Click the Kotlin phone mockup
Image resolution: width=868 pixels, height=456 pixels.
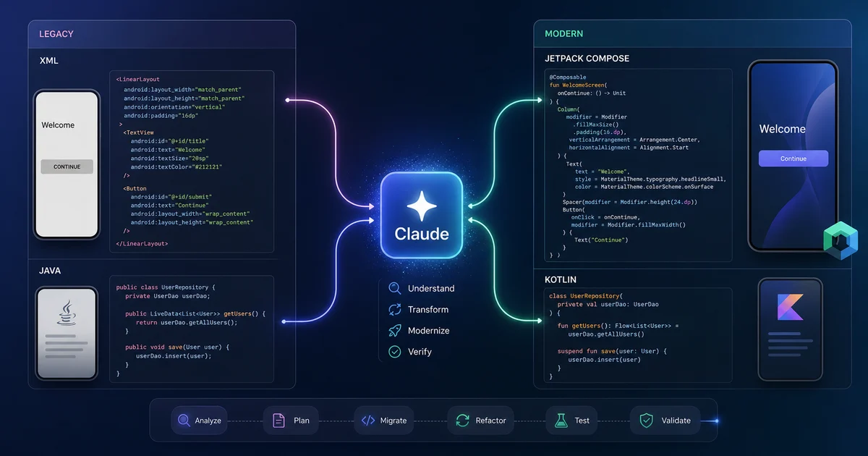[x=791, y=329]
